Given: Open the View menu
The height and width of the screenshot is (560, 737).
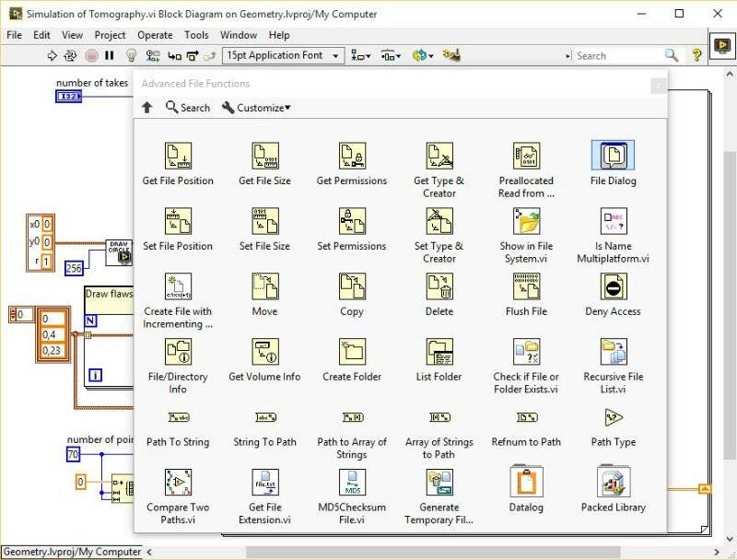Looking at the screenshot, I should pyautogui.click(x=72, y=35).
